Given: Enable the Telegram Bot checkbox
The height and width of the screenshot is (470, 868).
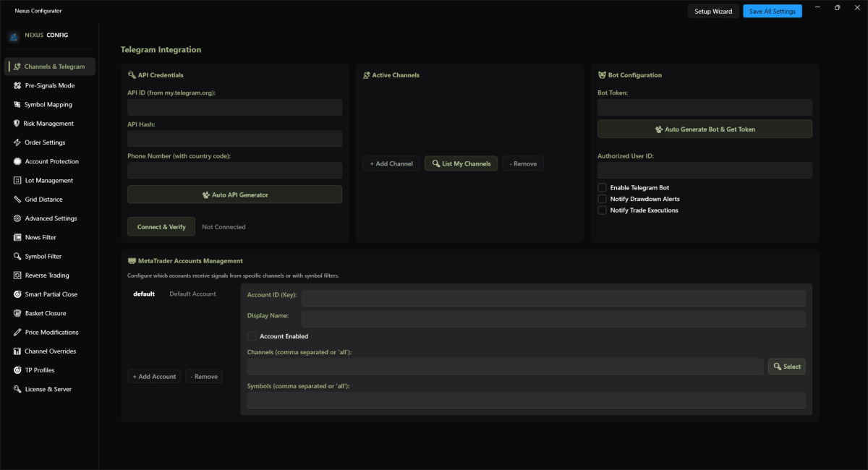Looking at the screenshot, I should (x=602, y=187).
